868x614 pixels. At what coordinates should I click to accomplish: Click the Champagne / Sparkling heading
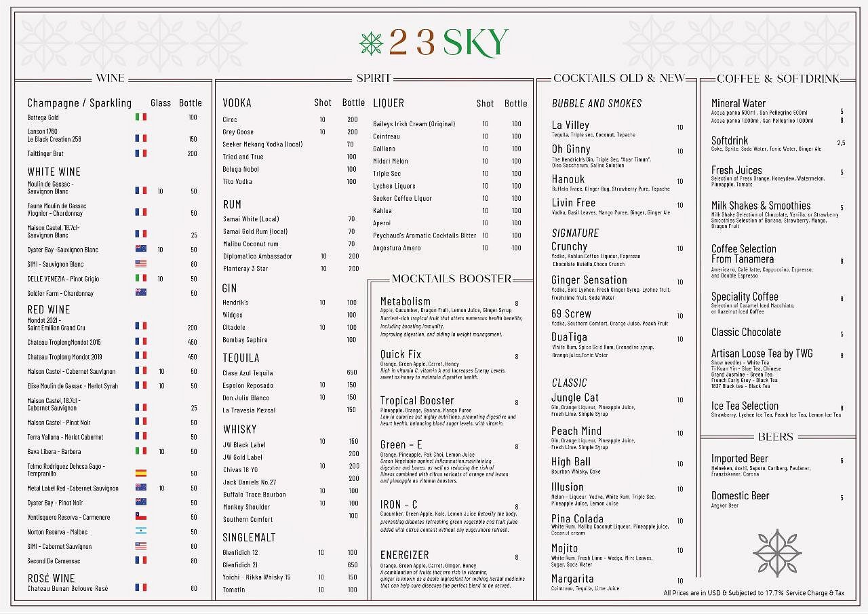click(x=79, y=103)
